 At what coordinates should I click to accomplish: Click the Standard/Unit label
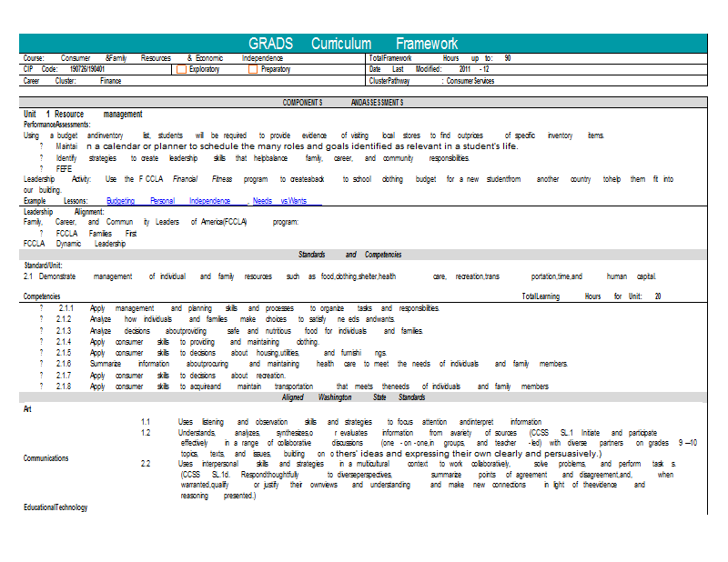43,266
